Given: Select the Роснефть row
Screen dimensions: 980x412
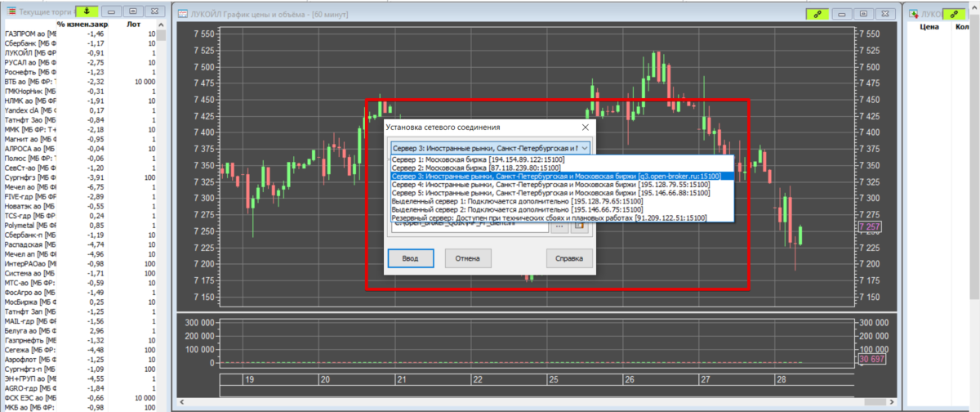Looking at the screenshot, I should pyautogui.click(x=80, y=72).
